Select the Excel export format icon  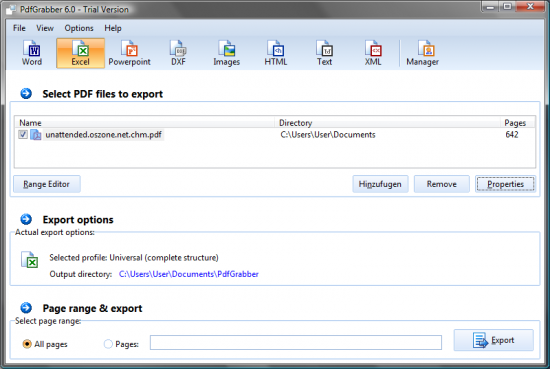[80, 53]
